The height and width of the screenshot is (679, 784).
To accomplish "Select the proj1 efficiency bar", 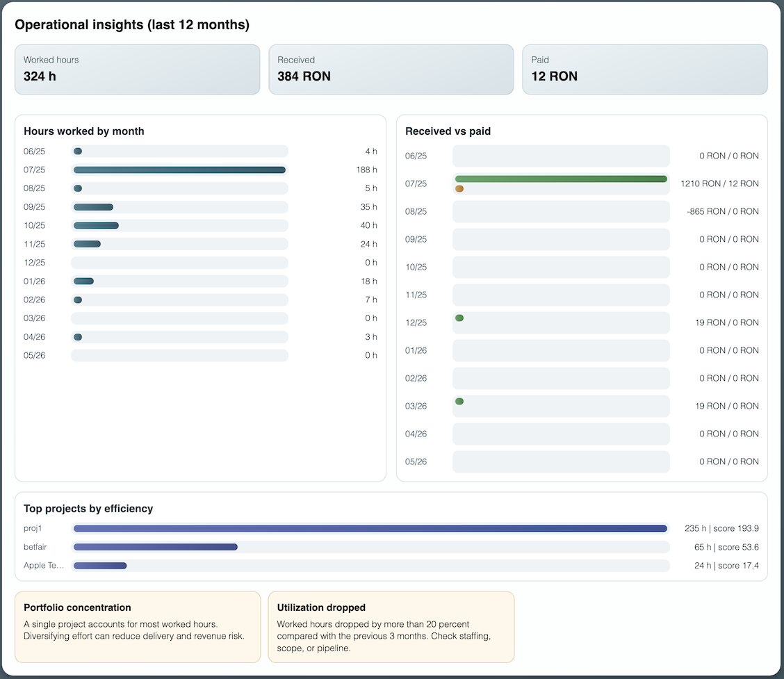I will click(370, 528).
